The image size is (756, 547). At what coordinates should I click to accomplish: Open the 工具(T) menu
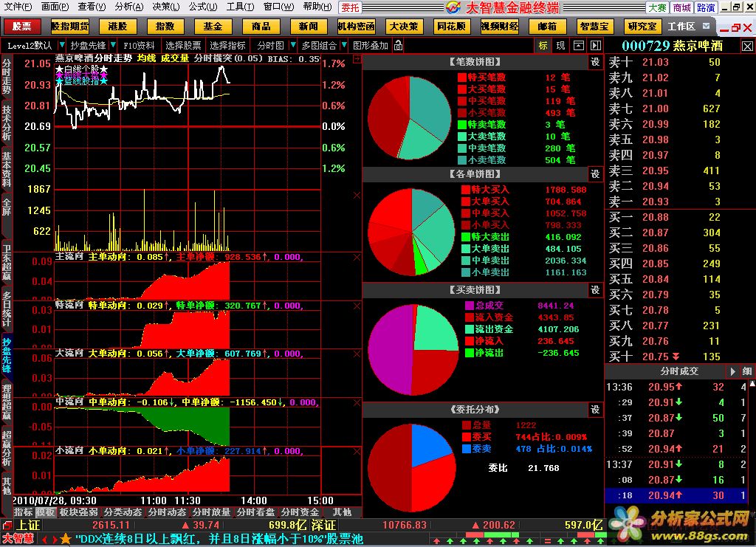click(x=240, y=7)
